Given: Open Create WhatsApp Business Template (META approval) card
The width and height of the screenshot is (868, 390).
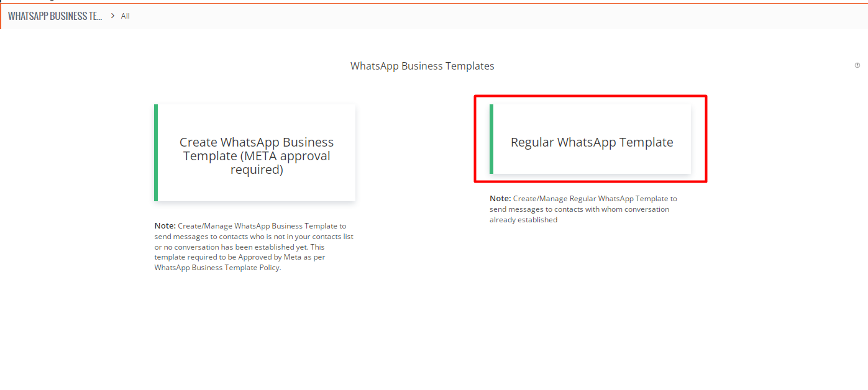Looking at the screenshot, I should point(255,153).
